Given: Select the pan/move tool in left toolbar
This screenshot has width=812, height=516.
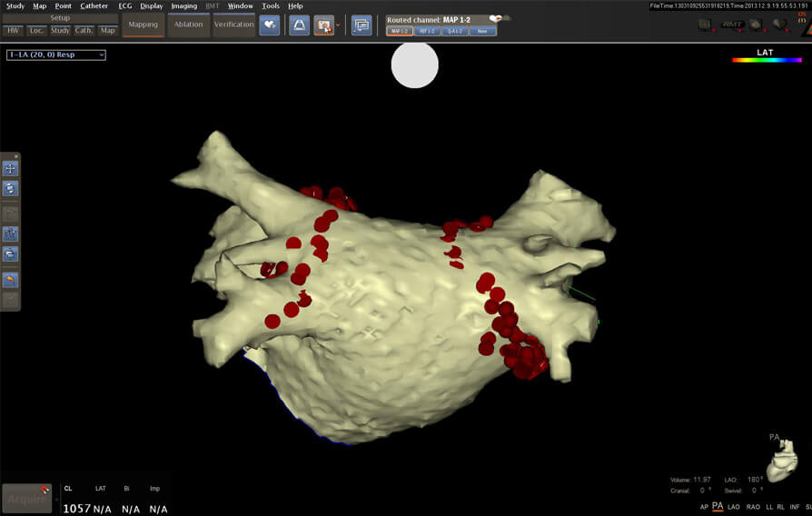Looking at the screenshot, I should (x=11, y=168).
